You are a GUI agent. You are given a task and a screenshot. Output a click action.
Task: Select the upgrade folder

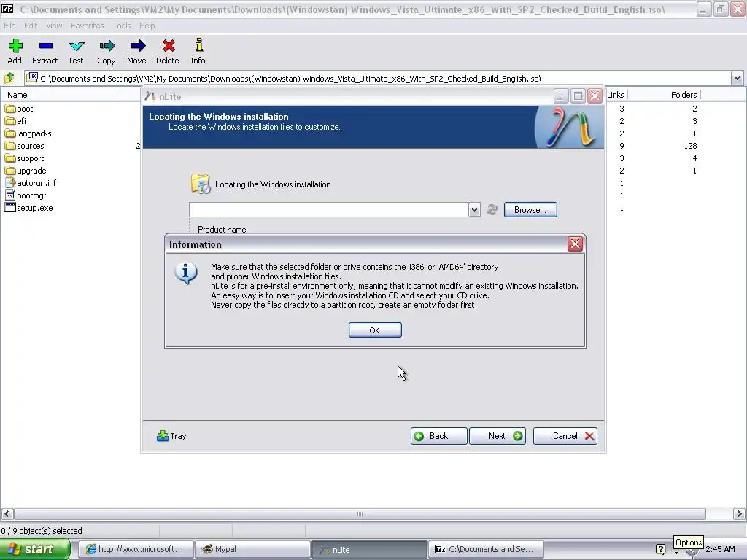pyautogui.click(x=26, y=171)
